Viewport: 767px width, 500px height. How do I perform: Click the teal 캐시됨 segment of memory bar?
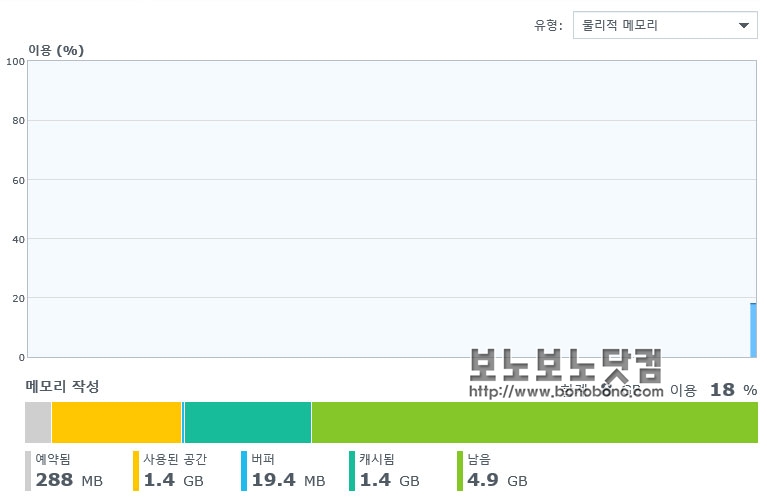[248, 422]
